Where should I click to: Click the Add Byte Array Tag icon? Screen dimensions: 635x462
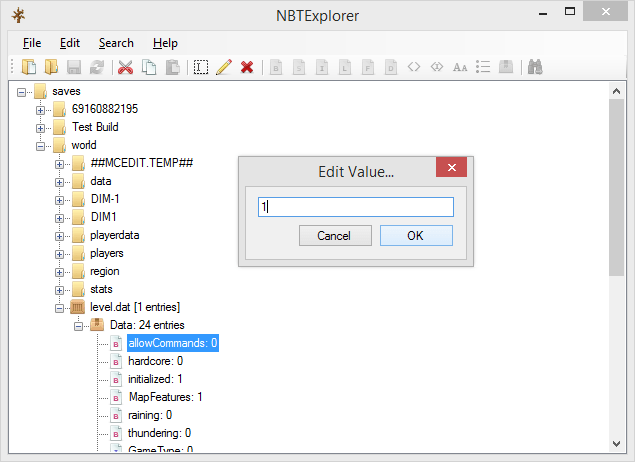click(x=414, y=66)
